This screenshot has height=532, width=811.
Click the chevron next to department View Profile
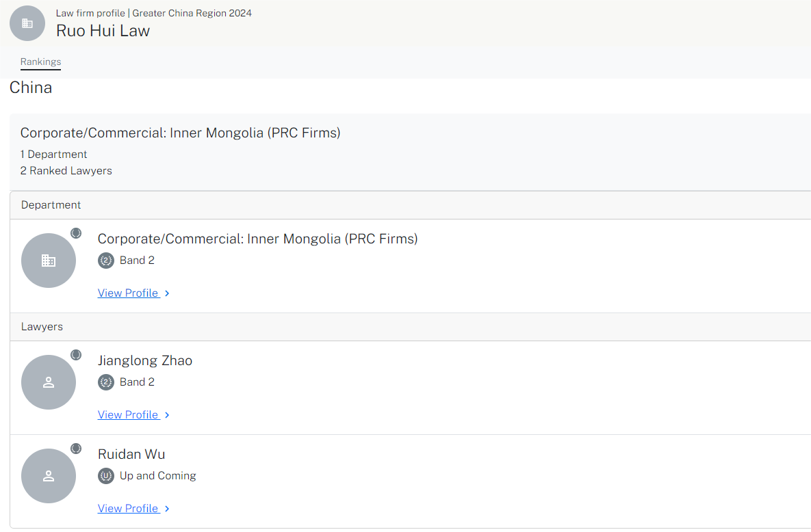(167, 293)
